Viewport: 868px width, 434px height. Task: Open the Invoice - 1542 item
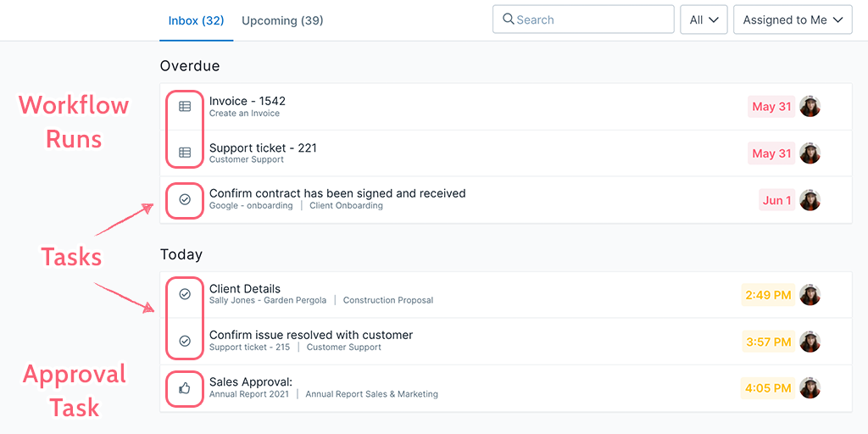(x=505, y=107)
